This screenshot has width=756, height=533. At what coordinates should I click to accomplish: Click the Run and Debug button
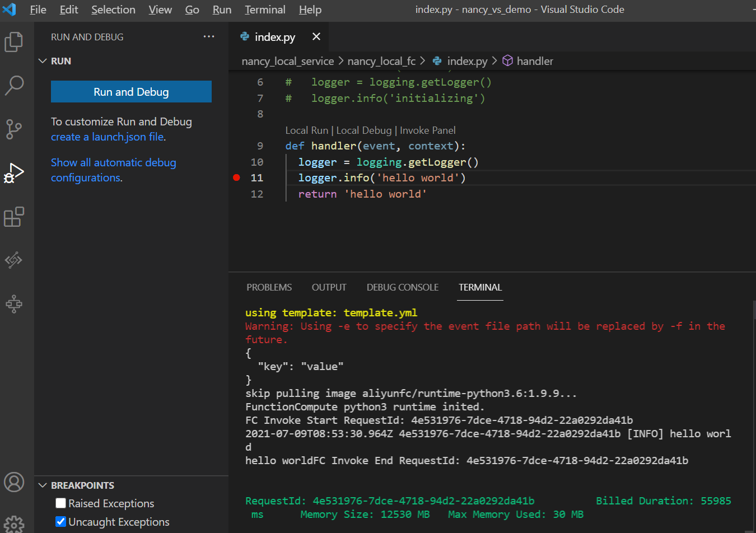pyautogui.click(x=131, y=92)
